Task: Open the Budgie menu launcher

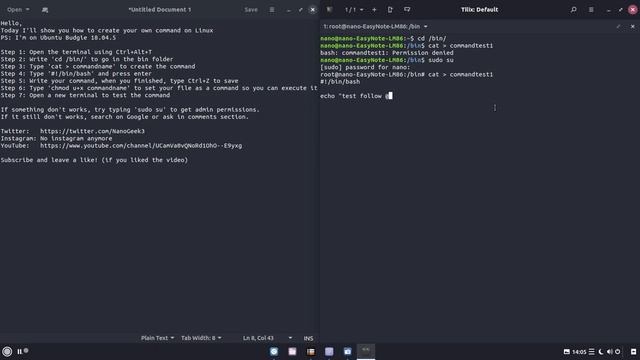Action: [x=7, y=351]
